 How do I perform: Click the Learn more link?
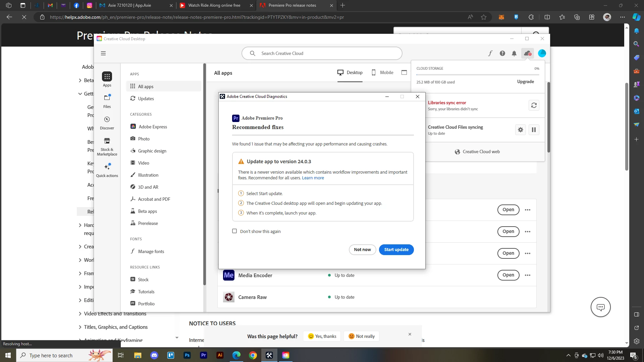313,178
